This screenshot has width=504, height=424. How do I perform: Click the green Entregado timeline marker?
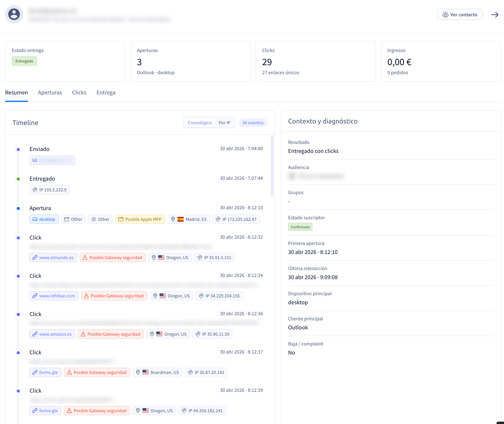click(x=18, y=179)
